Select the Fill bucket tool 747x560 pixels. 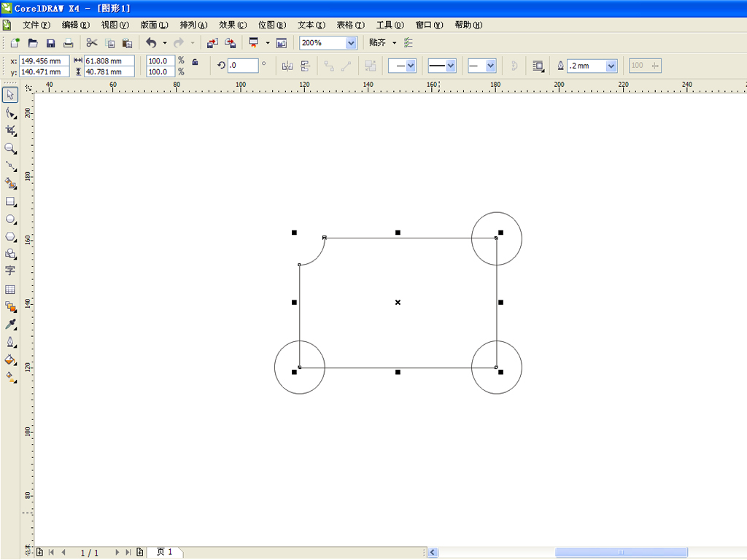[10, 359]
